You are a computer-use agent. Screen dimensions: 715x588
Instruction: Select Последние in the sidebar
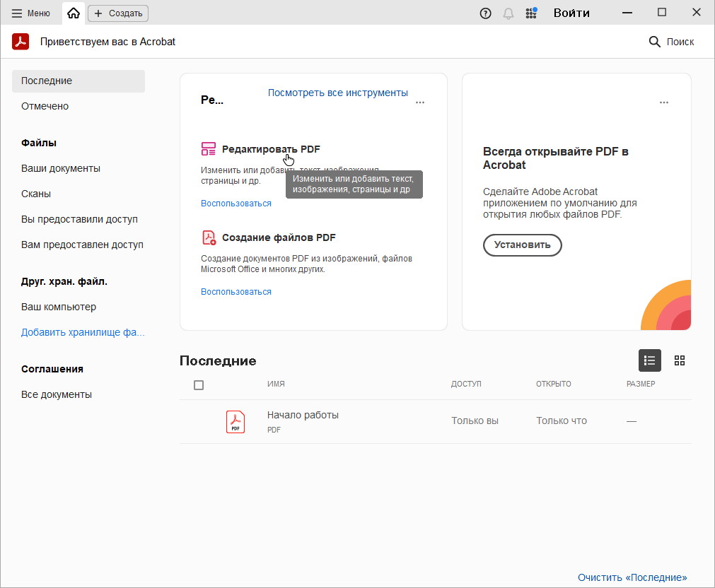pos(79,81)
